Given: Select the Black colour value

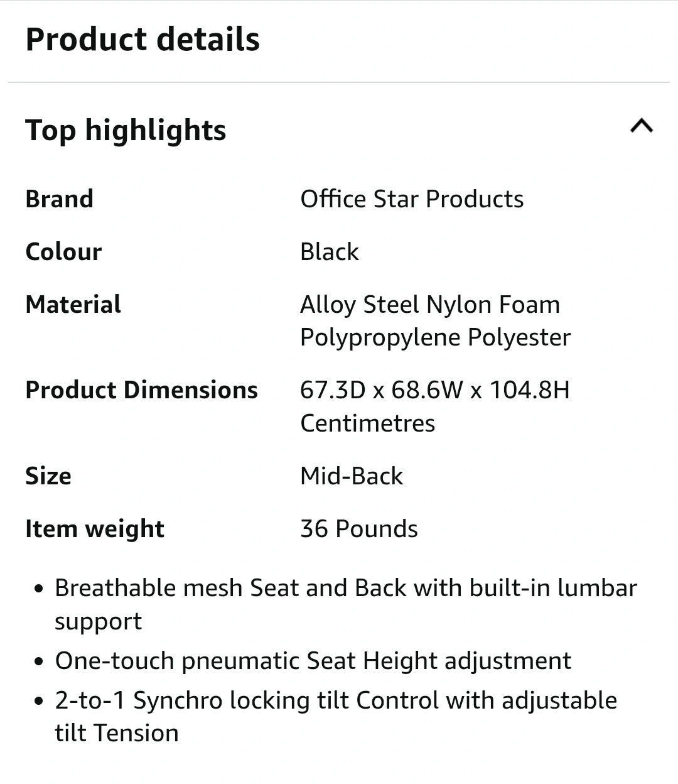Looking at the screenshot, I should click(330, 252).
